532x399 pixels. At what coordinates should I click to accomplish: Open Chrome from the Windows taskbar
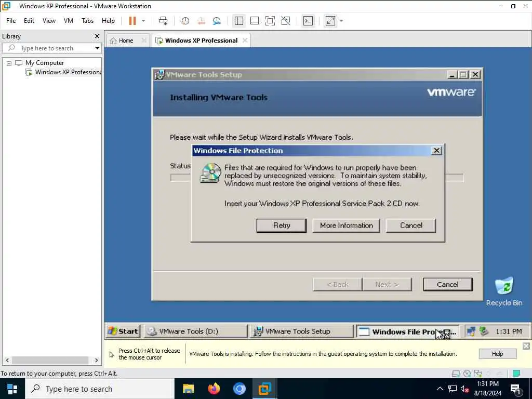[239, 389]
